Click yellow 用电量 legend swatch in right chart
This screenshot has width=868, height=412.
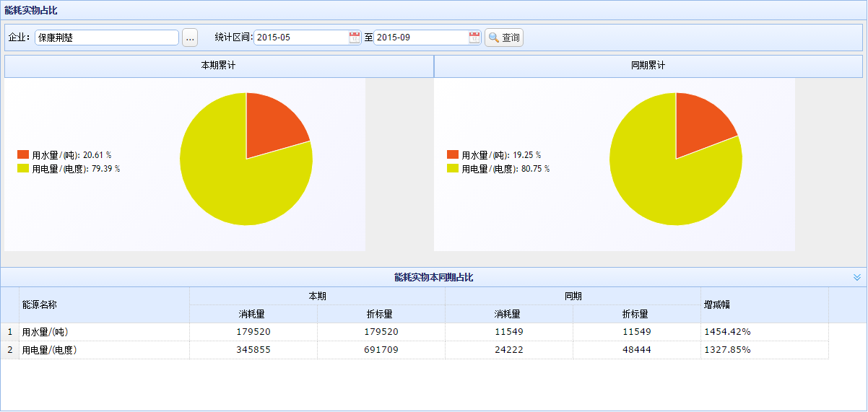point(453,169)
